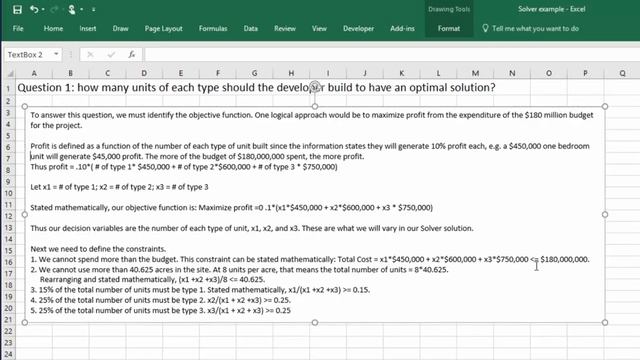Viewport: 640px width, 360px height.
Task: Click the Touch/Mouse mode icon
Action: click(x=71, y=9)
